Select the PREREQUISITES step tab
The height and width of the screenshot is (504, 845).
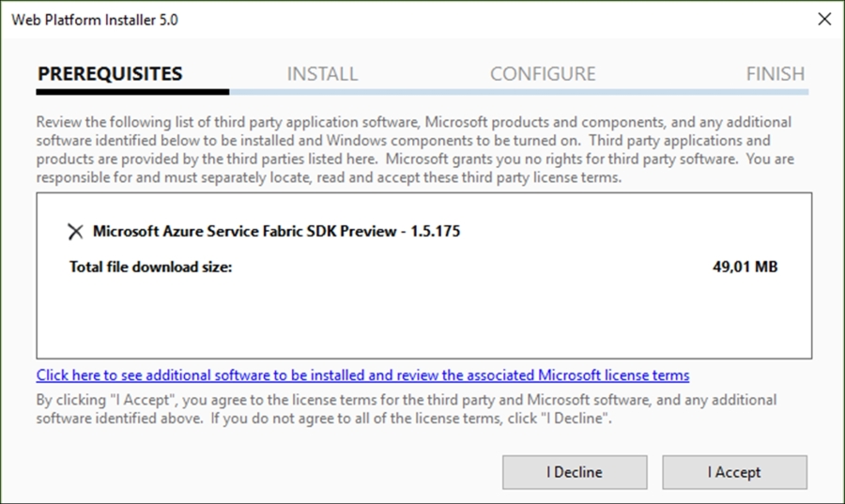[x=110, y=74]
